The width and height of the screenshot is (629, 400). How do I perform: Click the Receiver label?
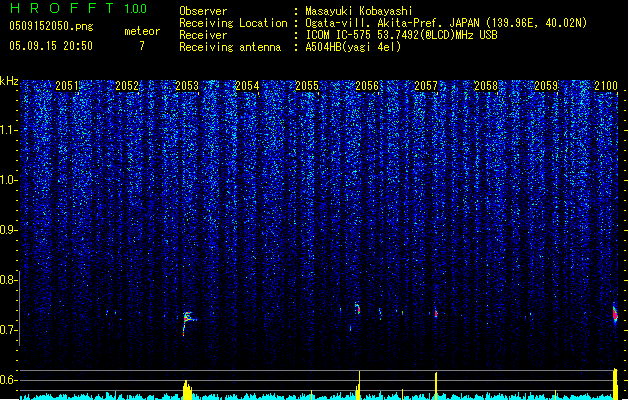pos(203,35)
